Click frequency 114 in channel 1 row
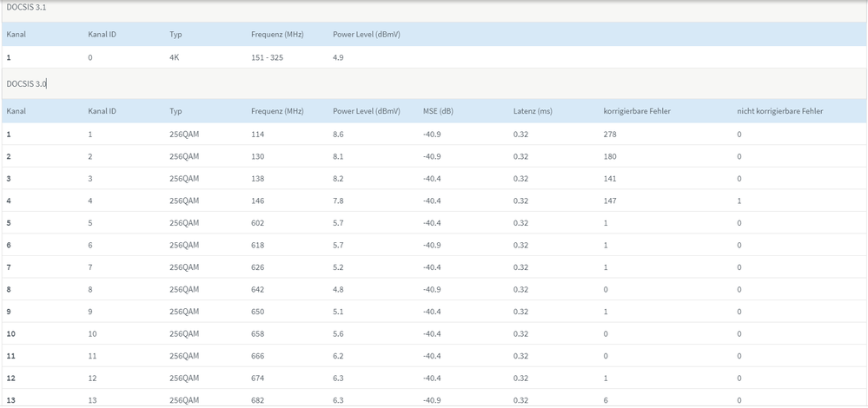Viewport: 868px width, 408px height. point(258,135)
